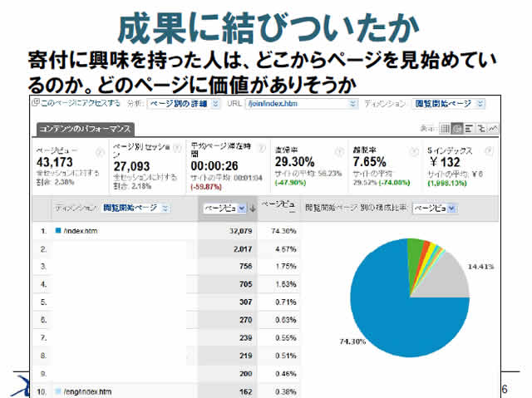Select the コンテンツのパフォーマンス tab
Screen dimensions: 532x398
(x=83, y=130)
